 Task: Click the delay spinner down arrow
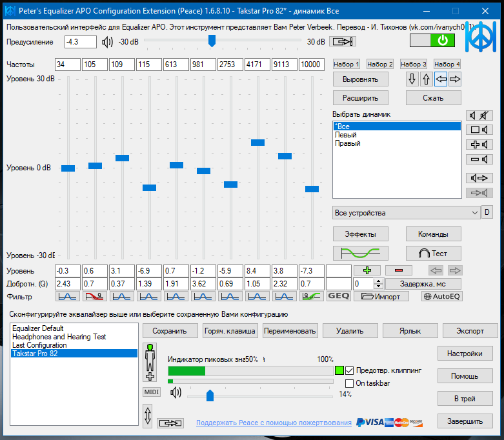[379, 286]
